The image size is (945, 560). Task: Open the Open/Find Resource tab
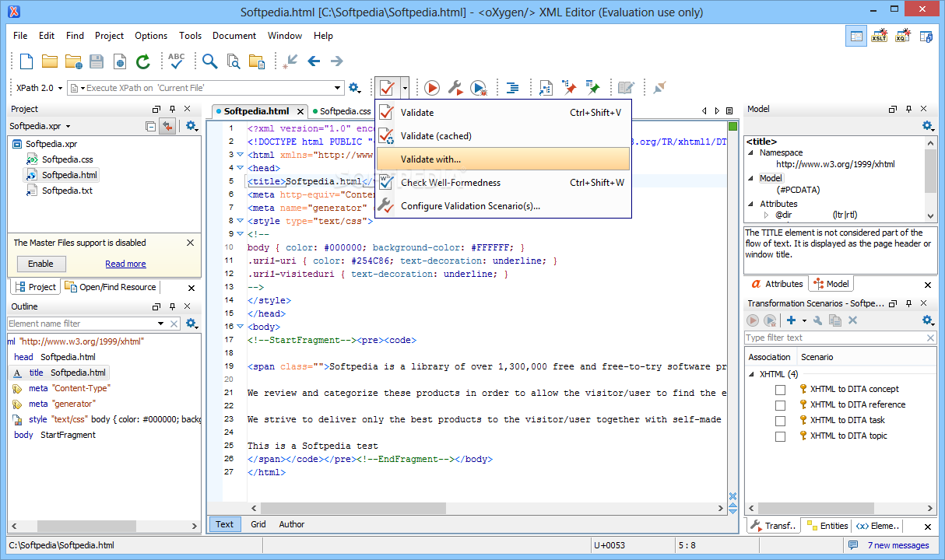pos(111,287)
